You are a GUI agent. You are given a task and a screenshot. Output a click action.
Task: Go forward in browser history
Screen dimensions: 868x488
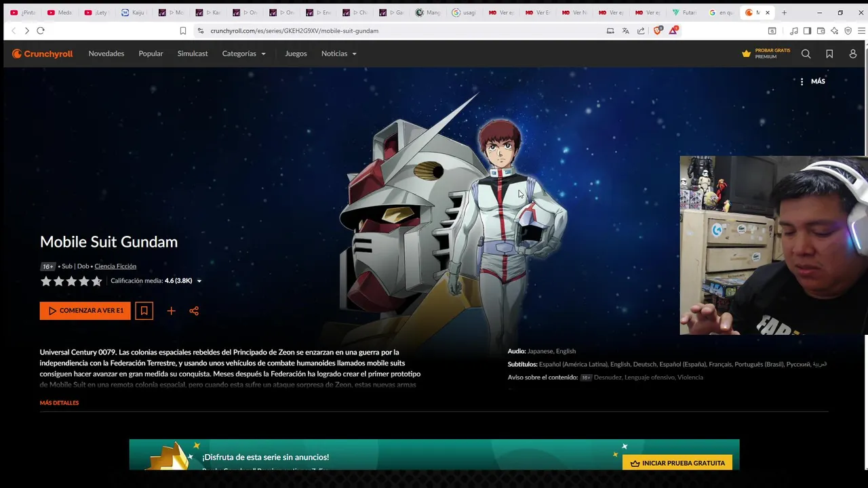click(x=26, y=30)
